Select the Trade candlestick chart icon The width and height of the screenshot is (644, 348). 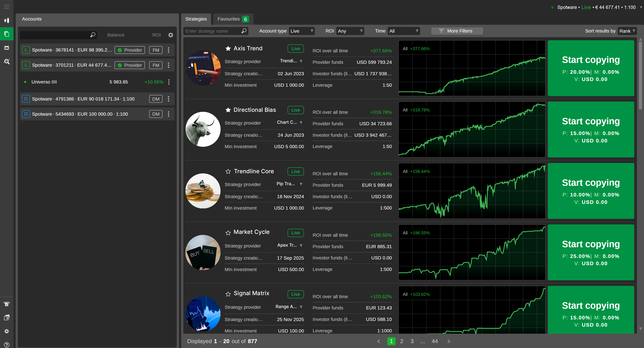(7, 20)
